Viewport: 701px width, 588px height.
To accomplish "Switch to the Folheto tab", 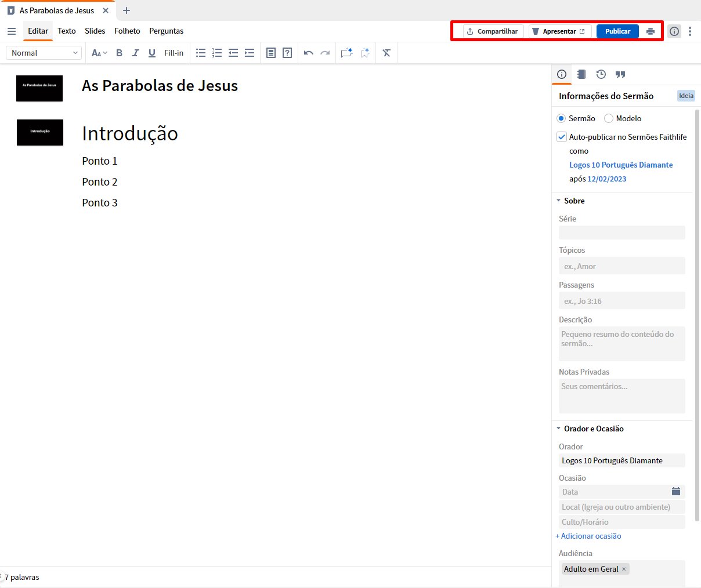I will pos(127,31).
